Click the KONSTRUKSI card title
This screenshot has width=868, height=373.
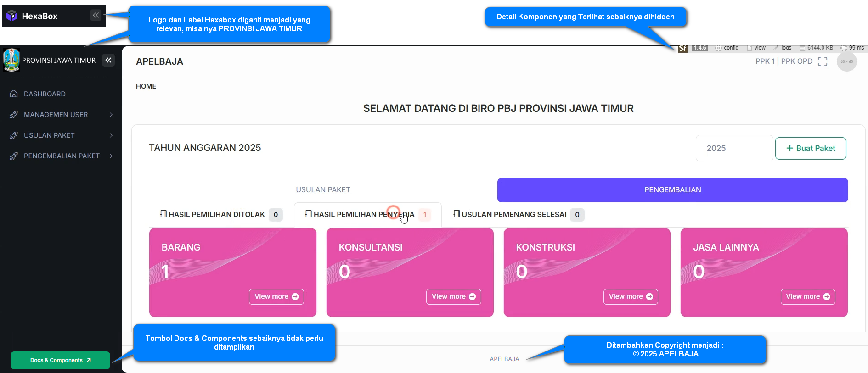coord(546,247)
